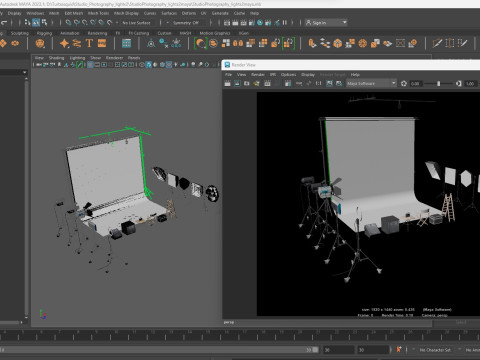Adjust the Render View exposure slider handle
The width and height of the screenshot is (480, 360).
(439, 83)
